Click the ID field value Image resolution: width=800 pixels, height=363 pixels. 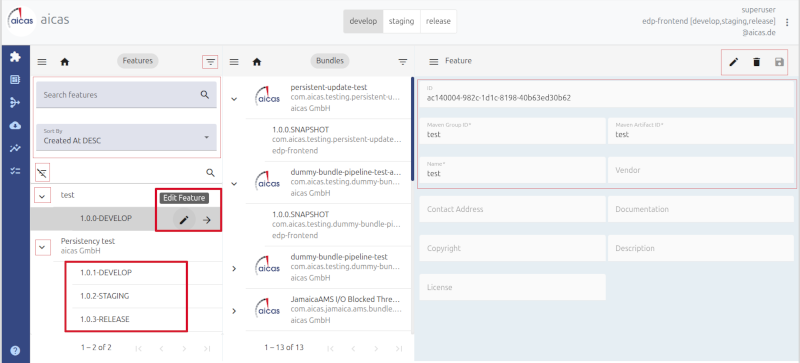click(498, 98)
